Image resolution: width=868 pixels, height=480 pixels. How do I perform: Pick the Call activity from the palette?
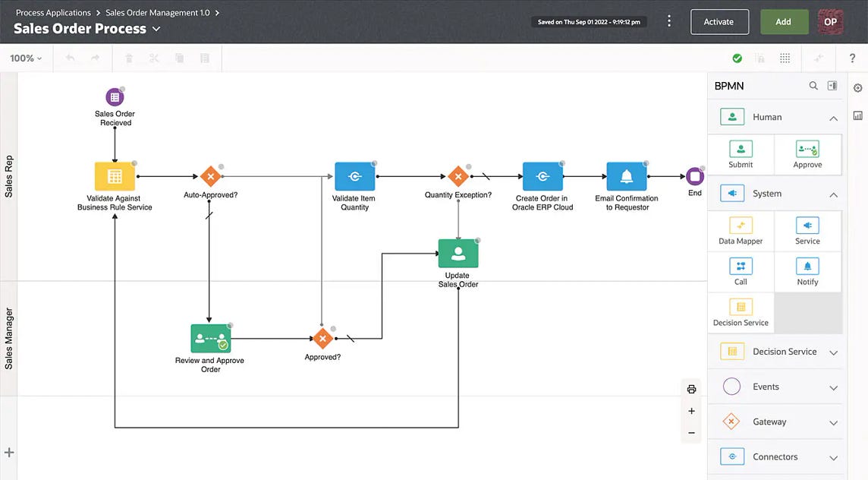pyautogui.click(x=739, y=272)
